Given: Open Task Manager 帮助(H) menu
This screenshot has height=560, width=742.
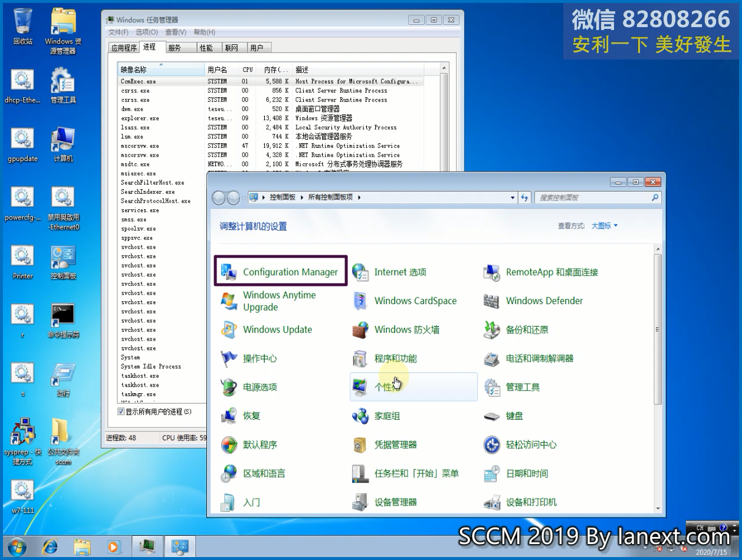Looking at the screenshot, I should 204,32.
